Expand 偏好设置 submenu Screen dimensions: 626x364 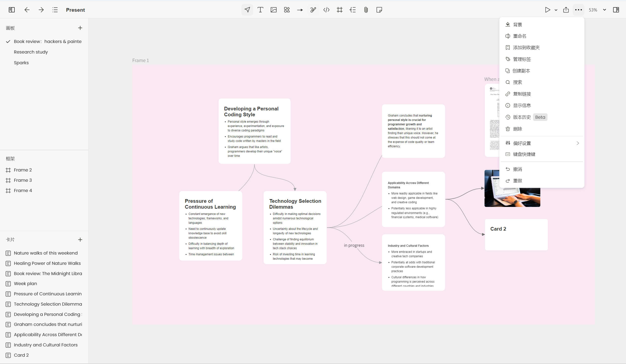(542, 143)
